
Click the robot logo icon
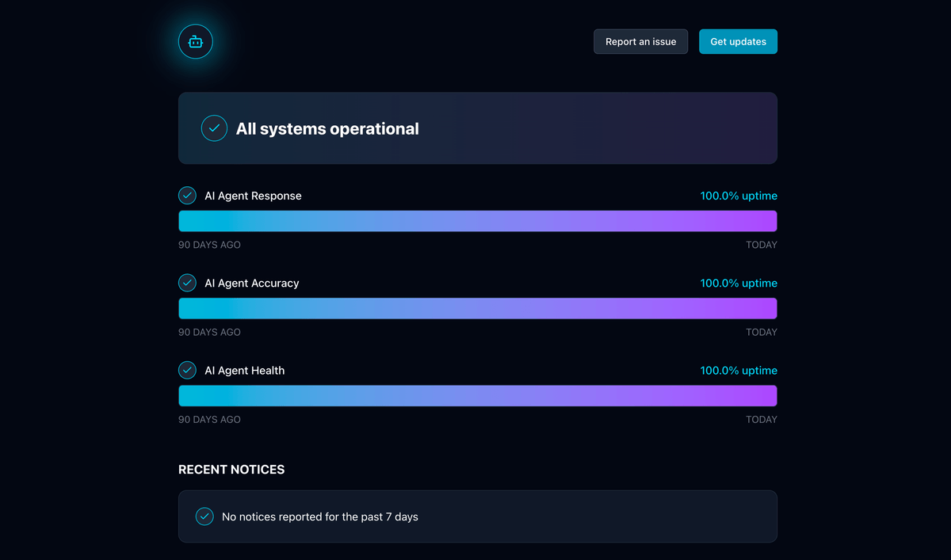(196, 41)
